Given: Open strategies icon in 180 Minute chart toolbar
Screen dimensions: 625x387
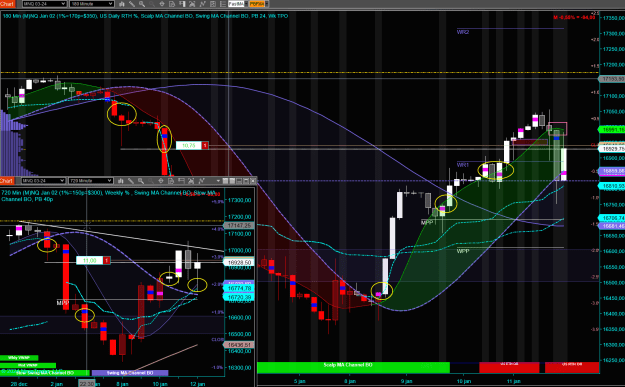Looking at the screenshot, I should coord(202,4).
